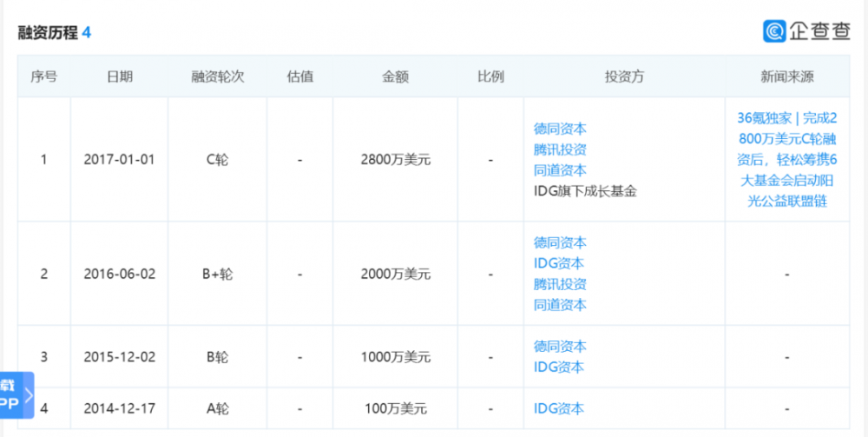Click the 企查查 logo icon
The width and height of the screenshot is (868, 437).
pyautogui.click(x=774, y=31)
